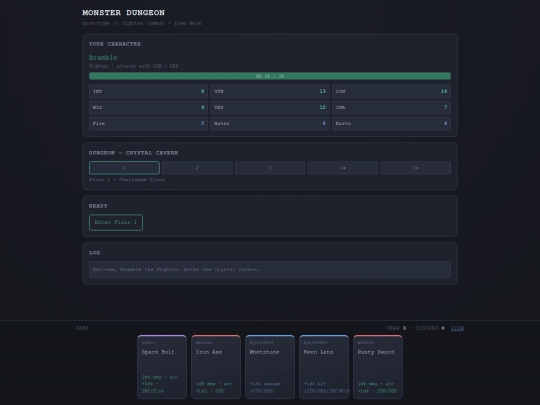Click the Monster Dungeon title
This screenshot has height=405, width=540.
(x=123, y=13)
